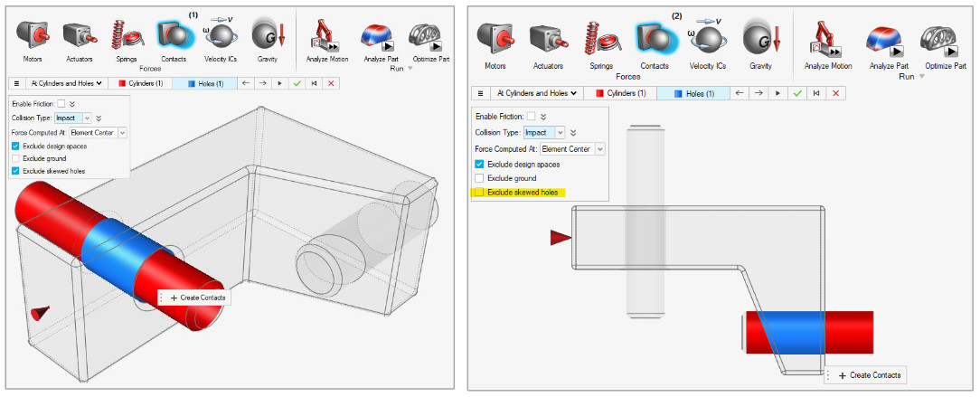Select Velocity ICs icon in right panel
980x397 pixels.
pos(707,39)
